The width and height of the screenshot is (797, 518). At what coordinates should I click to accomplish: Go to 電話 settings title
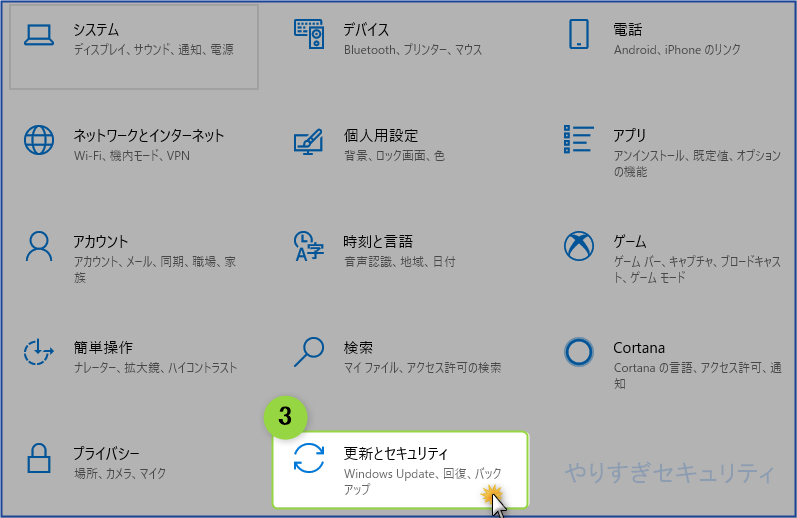coord(627,29)
